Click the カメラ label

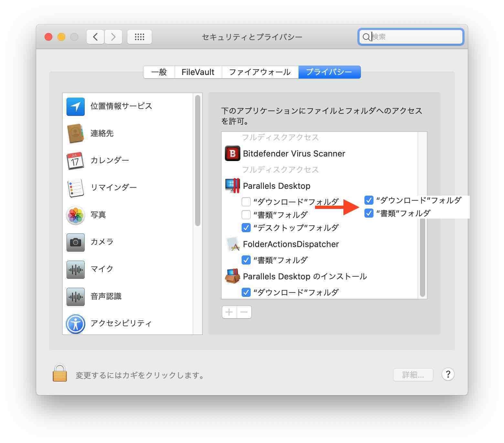coord(102,242)
